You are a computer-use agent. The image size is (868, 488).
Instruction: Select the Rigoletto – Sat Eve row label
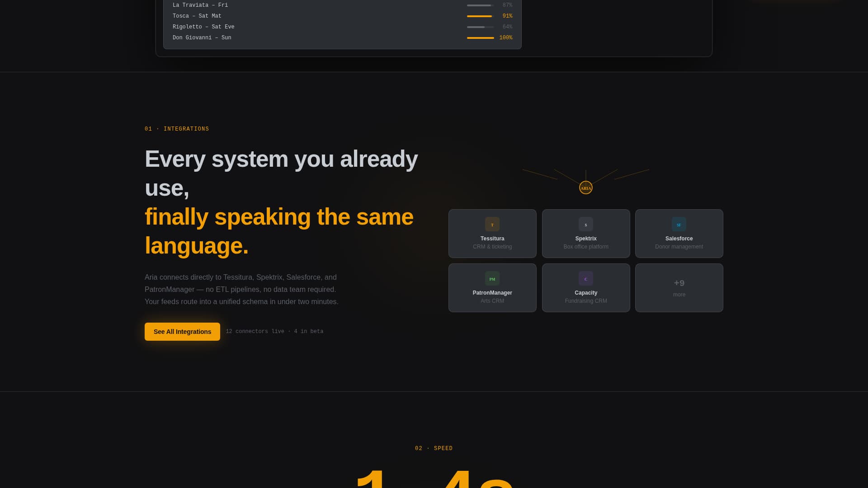tap(203, 27)
